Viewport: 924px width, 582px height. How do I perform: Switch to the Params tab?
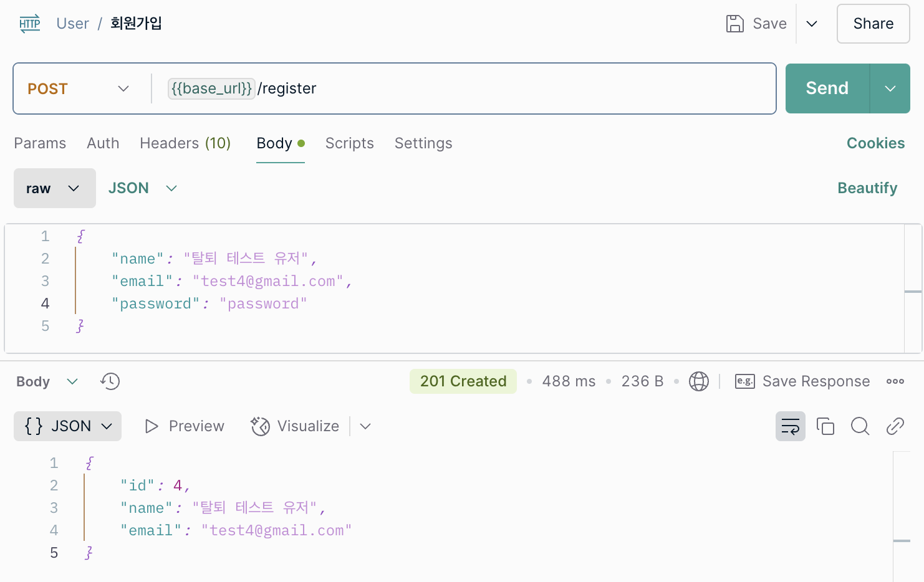(x=40, y=143)
